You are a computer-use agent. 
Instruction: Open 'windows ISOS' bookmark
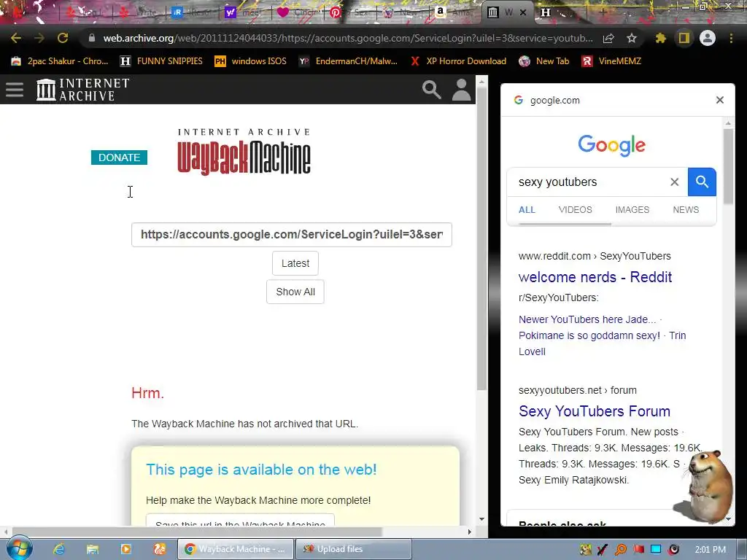pyautogui.click(x=251, y=61)
